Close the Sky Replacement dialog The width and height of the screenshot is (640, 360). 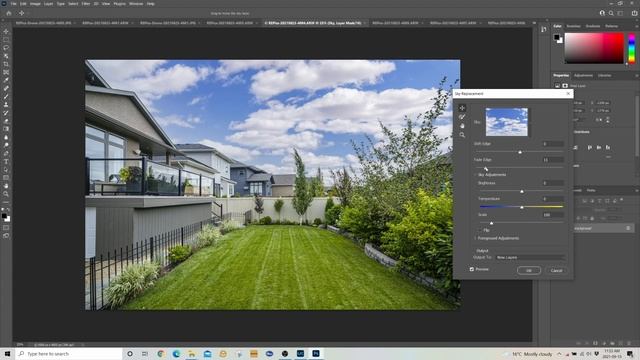click(x=568, y=93)
